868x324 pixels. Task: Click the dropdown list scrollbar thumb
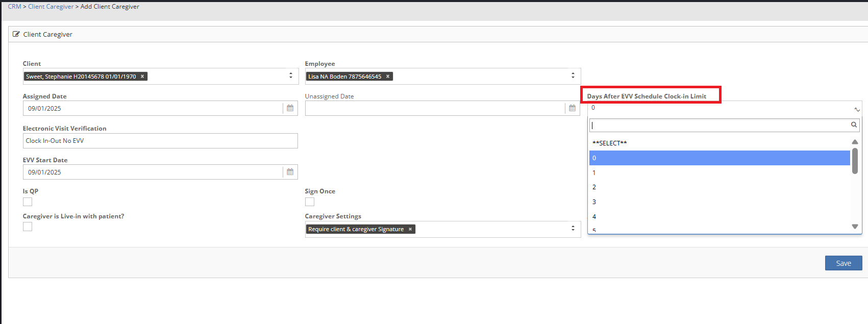pos(855,161)
